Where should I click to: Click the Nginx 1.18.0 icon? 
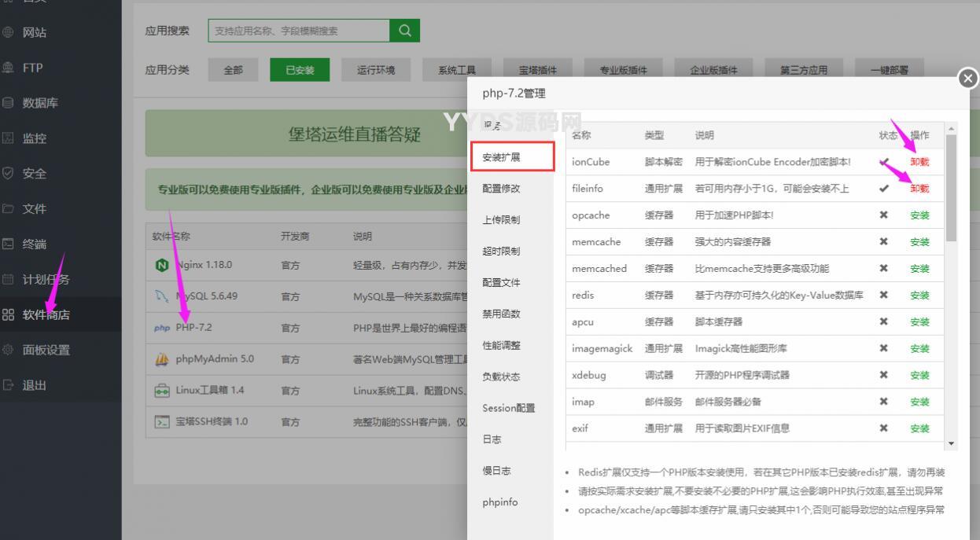[161, 265]
